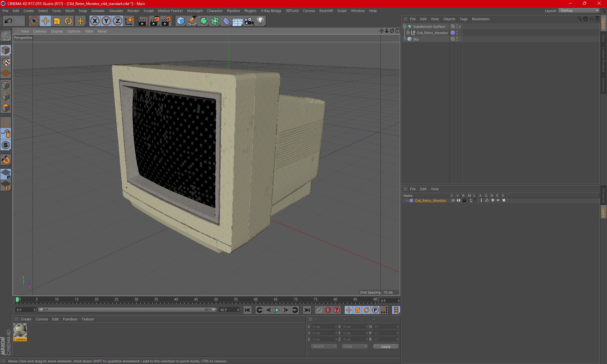Toggle Autokeying red circle button
The width and height of the screenshot is (607, 364).
tap(328, 310)
